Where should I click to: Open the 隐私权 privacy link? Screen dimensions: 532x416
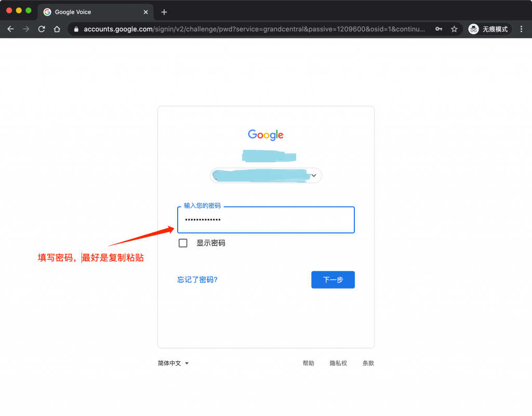point(338,363)
